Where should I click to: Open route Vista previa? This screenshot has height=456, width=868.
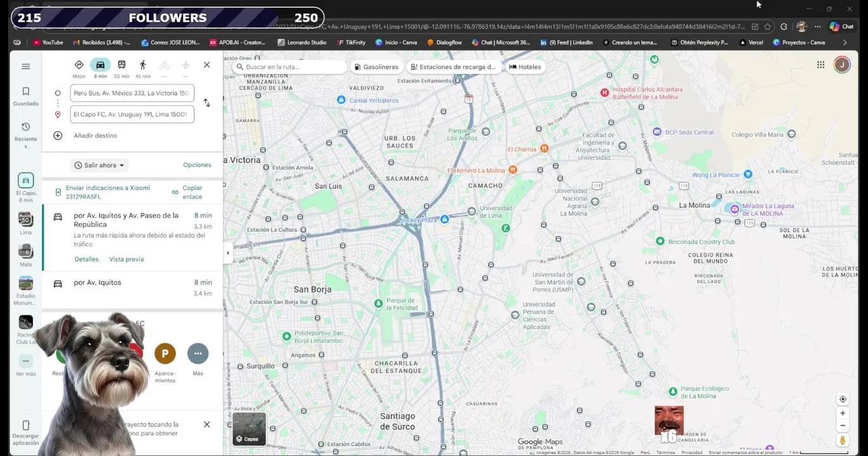[127, 259]
